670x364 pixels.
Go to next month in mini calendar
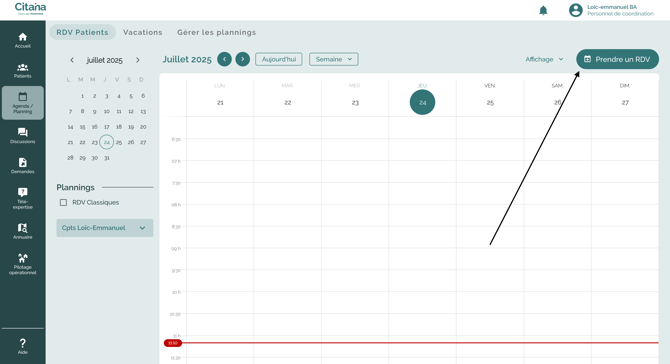[138, 60]
